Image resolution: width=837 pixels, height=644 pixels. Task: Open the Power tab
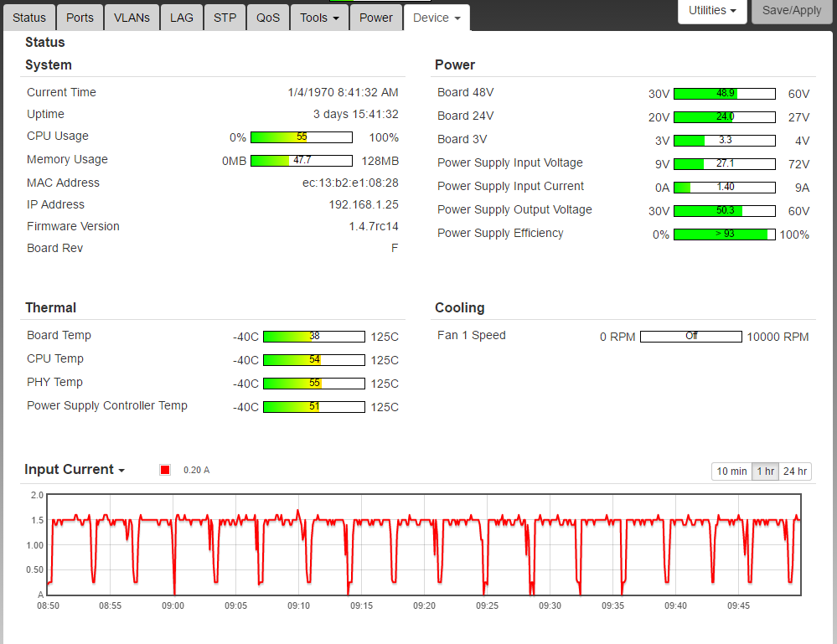click(375, 18)
